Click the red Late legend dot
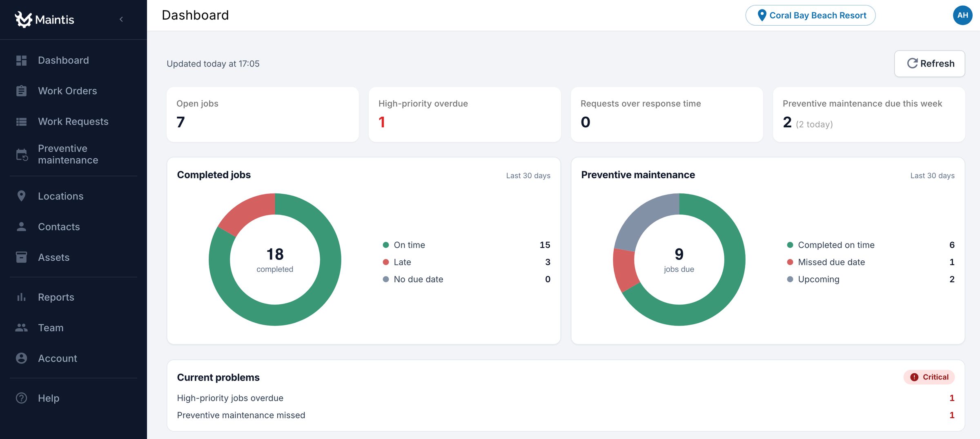 click(385, 262)
